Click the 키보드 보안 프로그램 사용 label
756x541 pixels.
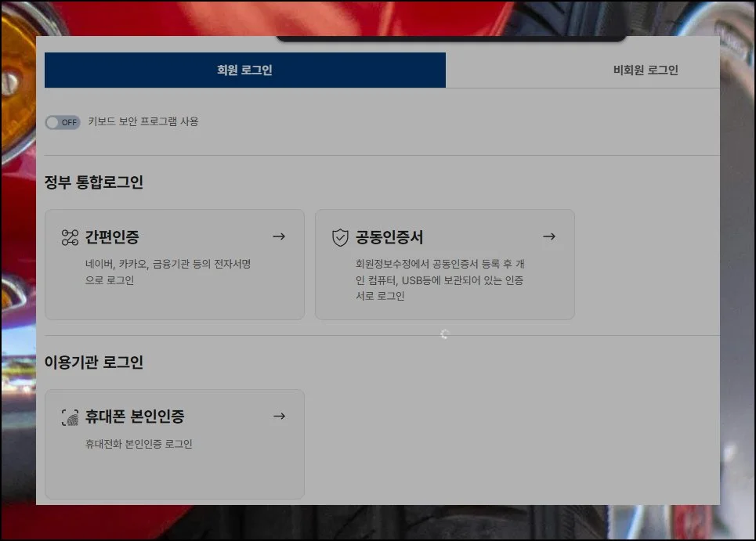coord(143,122)
